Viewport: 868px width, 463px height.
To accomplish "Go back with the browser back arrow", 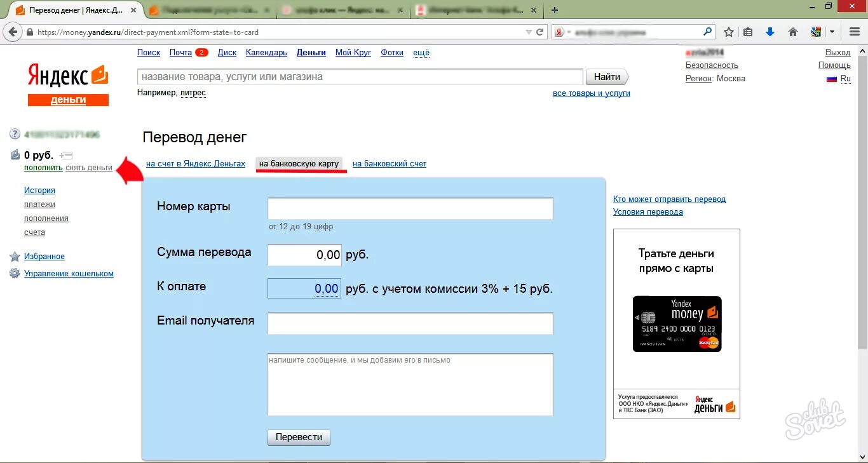I will point(13,32).
